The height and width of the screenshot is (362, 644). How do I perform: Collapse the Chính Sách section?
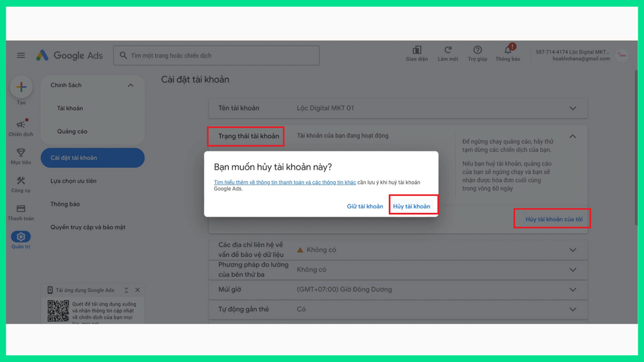131,85
